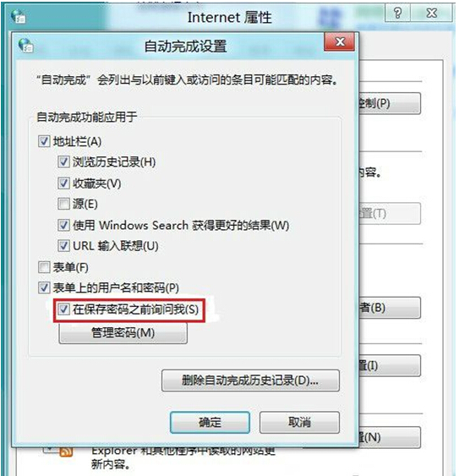This screenshot has width=459, height=476.
Task: Enable the 表单(F) checkbox
Action: pyautogui.click(x=44, y=267)
